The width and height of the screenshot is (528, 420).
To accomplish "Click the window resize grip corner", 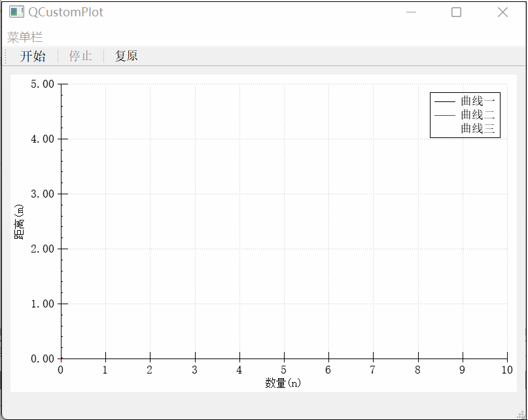I will (x=521, y=415).
